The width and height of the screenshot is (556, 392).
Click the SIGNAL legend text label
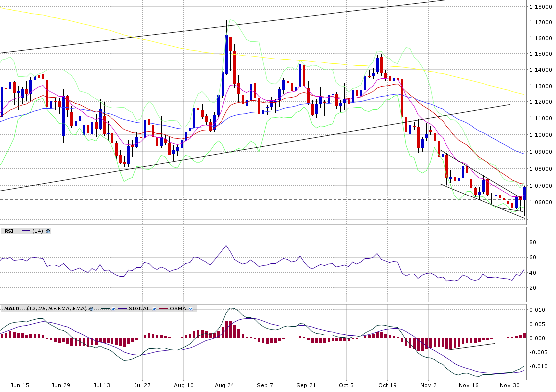tap(139, 309)
